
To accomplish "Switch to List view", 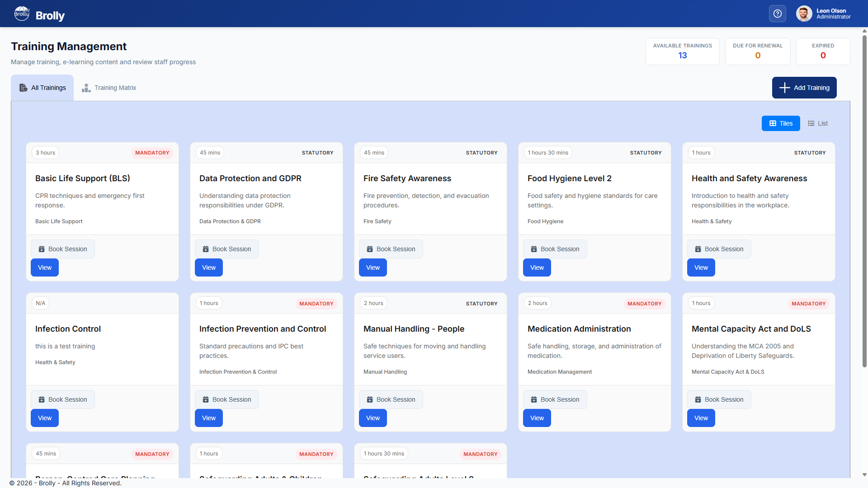I will coord(817,123).
